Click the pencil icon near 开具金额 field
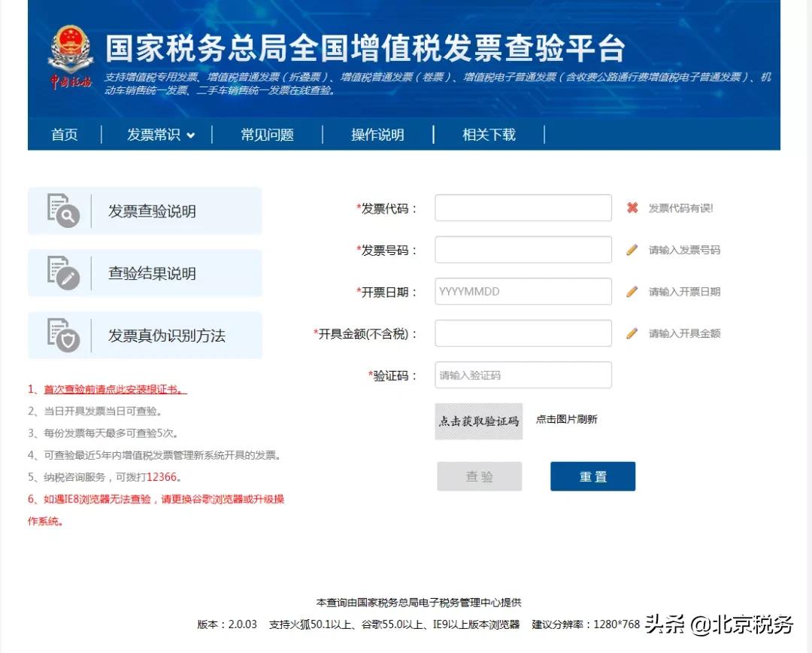 click(632, 333)
